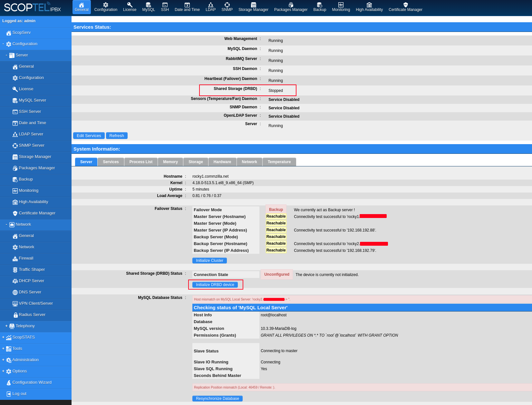Viewport: 532px width, 405px height.
Task: Collapse the Server subsection in sidebar
Action: [6, 55]
